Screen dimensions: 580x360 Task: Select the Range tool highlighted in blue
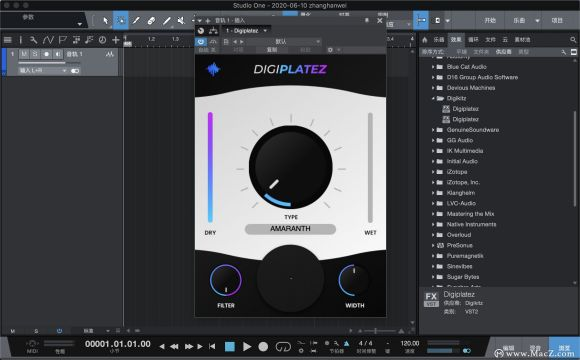121,20
